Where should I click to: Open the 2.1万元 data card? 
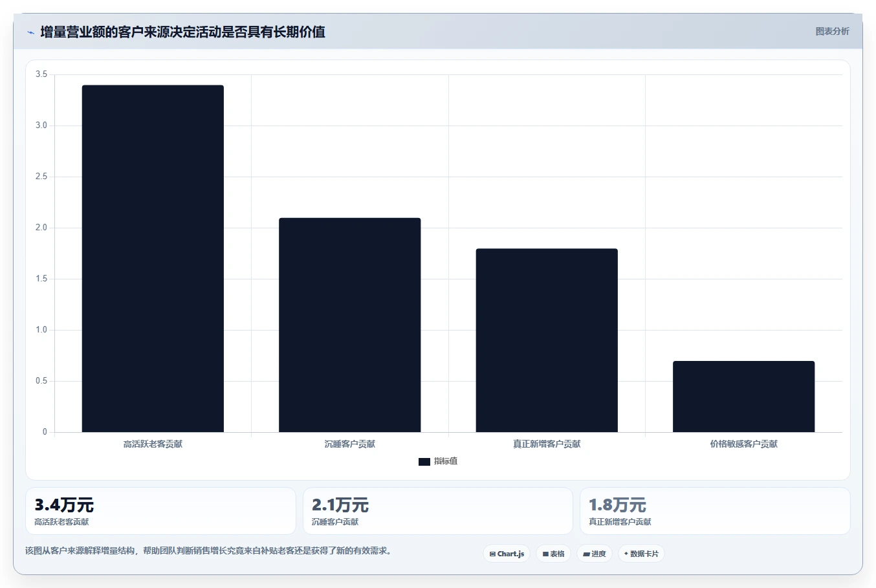pyautogui.click(x=438, y=511)
